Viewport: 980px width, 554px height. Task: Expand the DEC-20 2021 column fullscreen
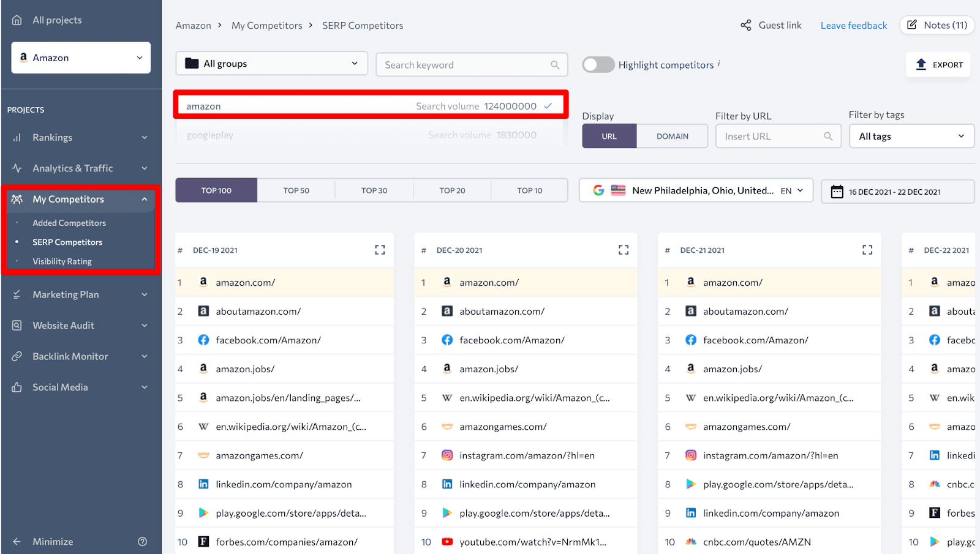coord(624,250)
